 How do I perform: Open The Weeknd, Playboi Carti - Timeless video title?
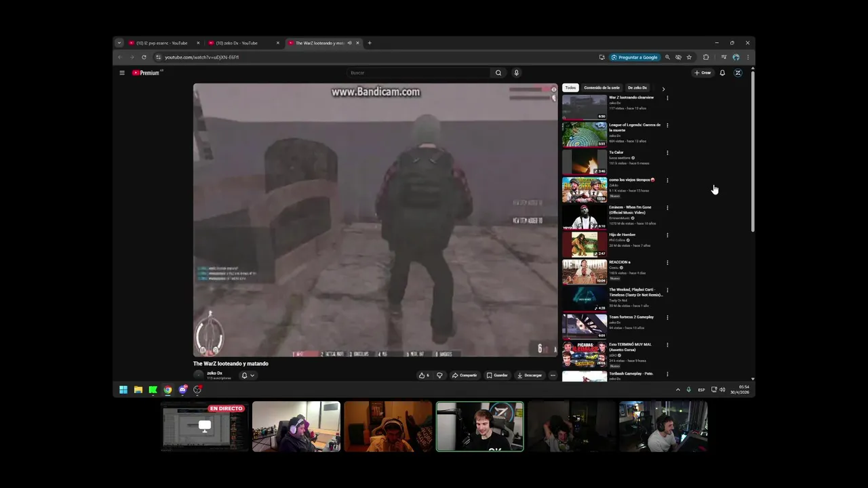tap(636, 292)
